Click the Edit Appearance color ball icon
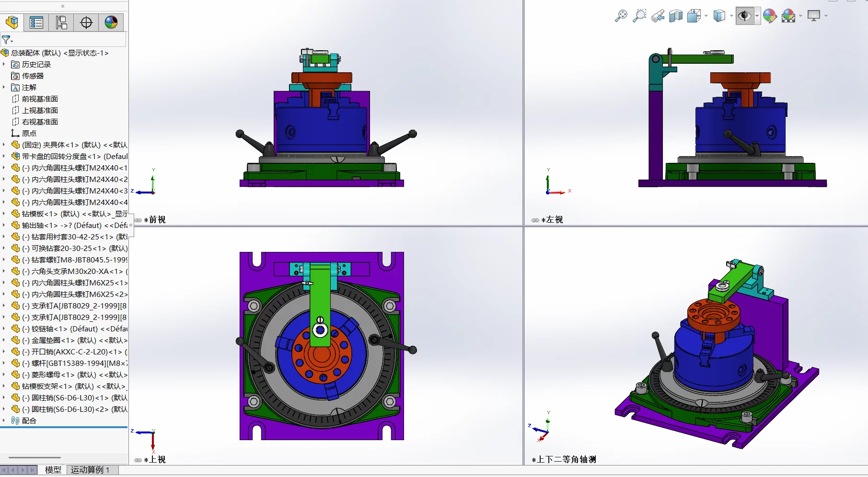The height and width of the screenshot is (477, 868). coord(770,16)
